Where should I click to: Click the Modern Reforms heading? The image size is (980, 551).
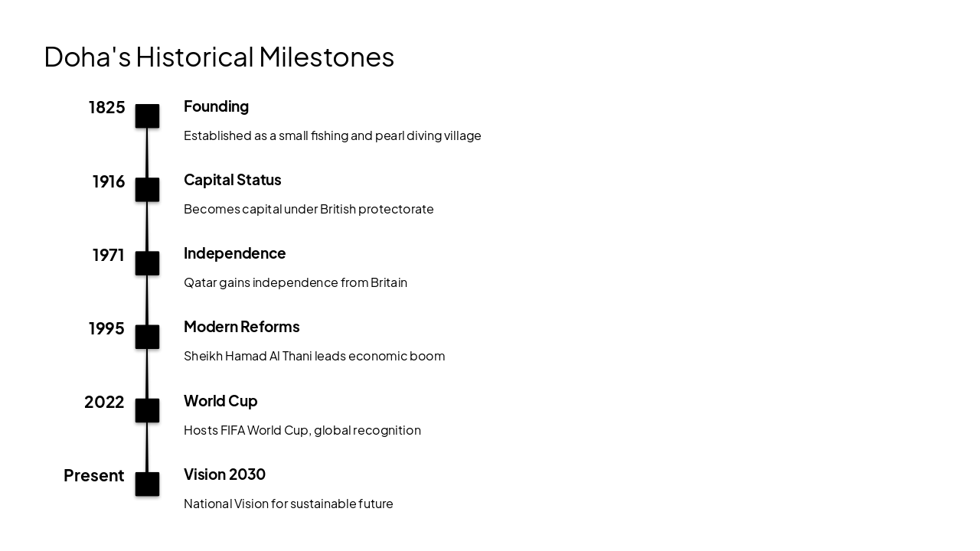[241, 327]
